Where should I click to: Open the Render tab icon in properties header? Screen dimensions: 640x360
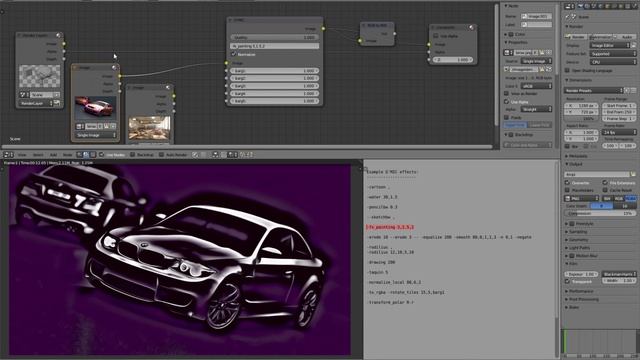coord(580,6)
